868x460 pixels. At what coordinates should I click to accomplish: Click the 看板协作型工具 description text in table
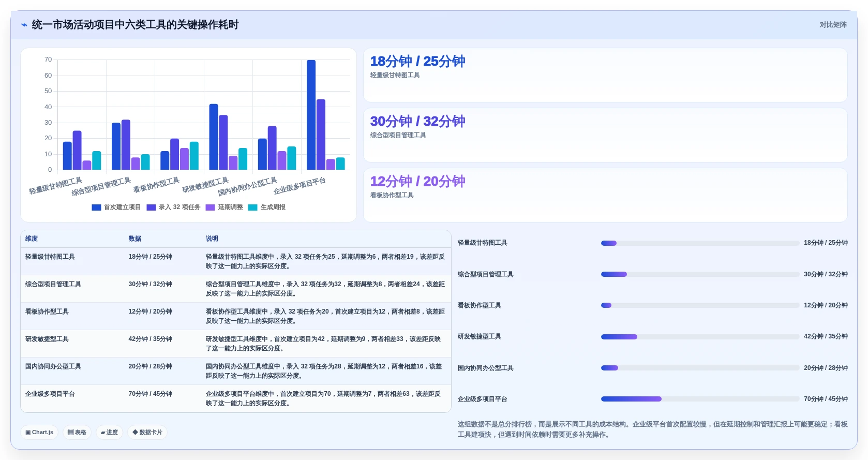pyautogui.click(x=325, y=316)
